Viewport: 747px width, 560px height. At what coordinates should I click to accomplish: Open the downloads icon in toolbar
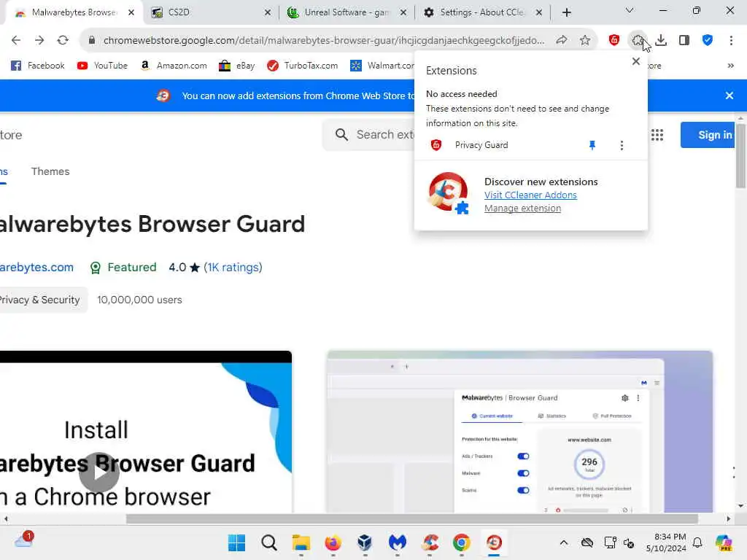(661, 41)
